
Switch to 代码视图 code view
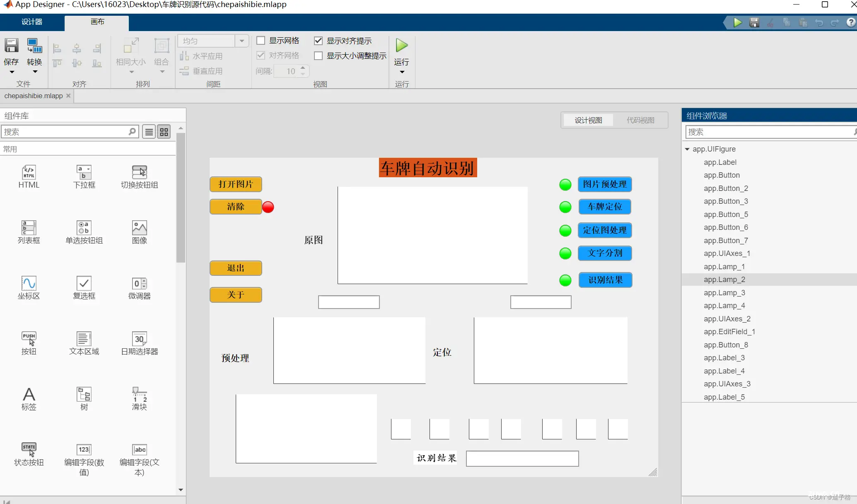click(x=640, y=120)
